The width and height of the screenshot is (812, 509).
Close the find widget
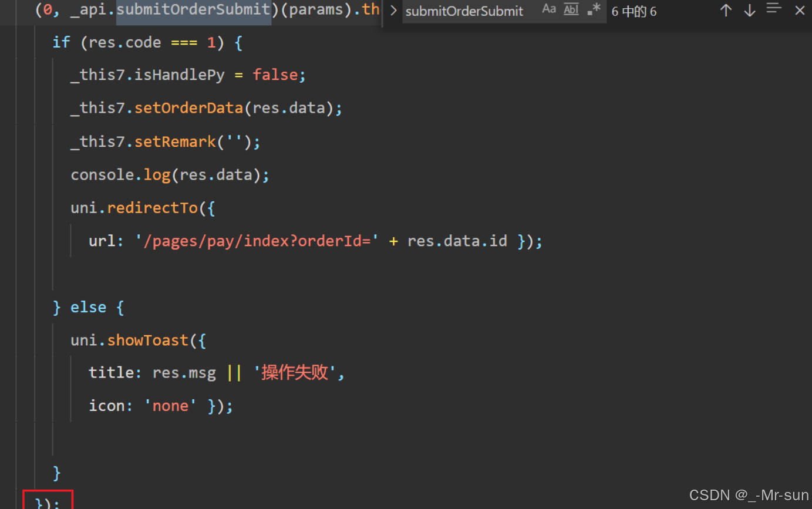[x=800, y=11]
